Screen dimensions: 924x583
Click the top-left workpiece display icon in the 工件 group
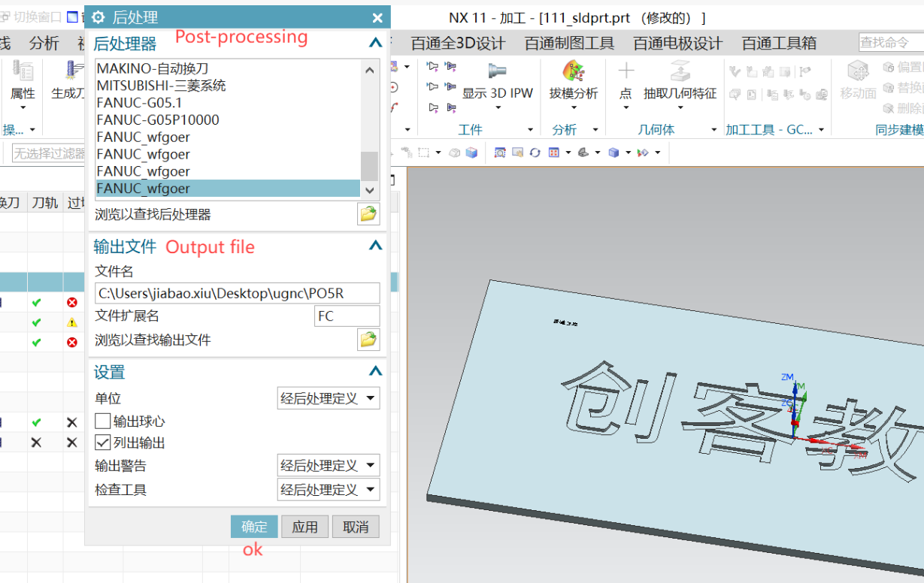[432, 67]
